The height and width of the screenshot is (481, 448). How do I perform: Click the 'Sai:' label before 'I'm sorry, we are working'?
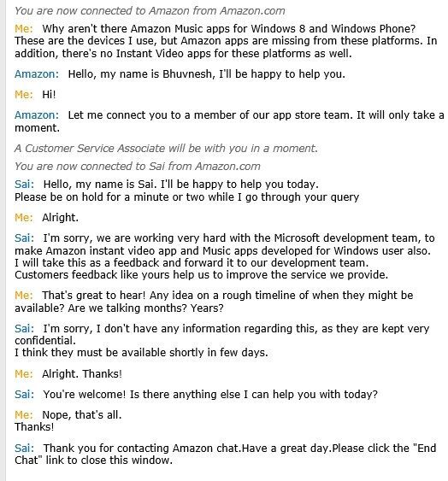tap(24, 238)
